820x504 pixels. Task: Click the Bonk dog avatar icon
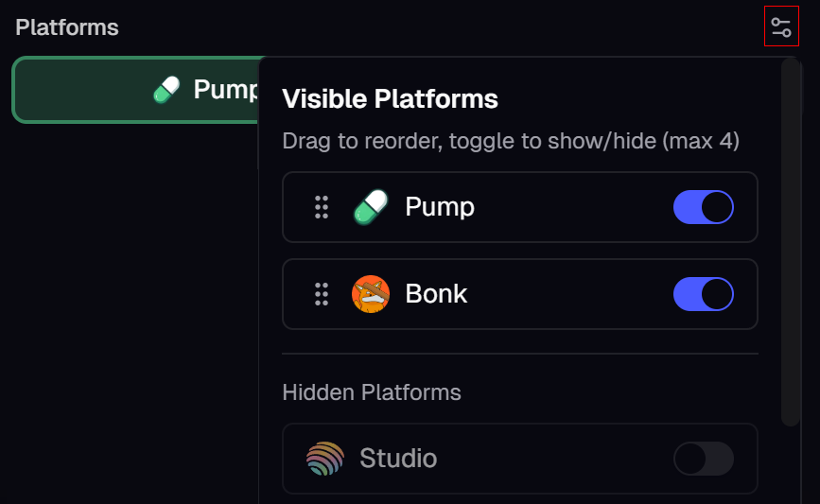[371, 294]
